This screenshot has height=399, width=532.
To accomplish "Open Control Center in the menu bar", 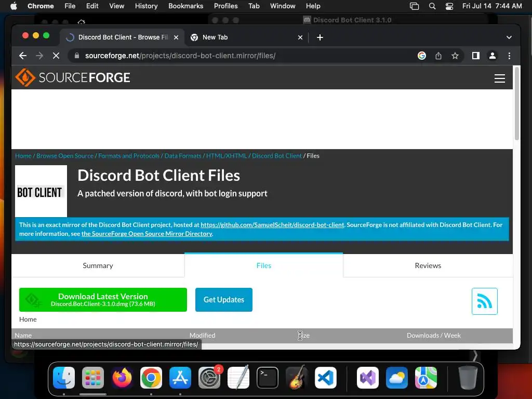I will (x=449, y=6).
